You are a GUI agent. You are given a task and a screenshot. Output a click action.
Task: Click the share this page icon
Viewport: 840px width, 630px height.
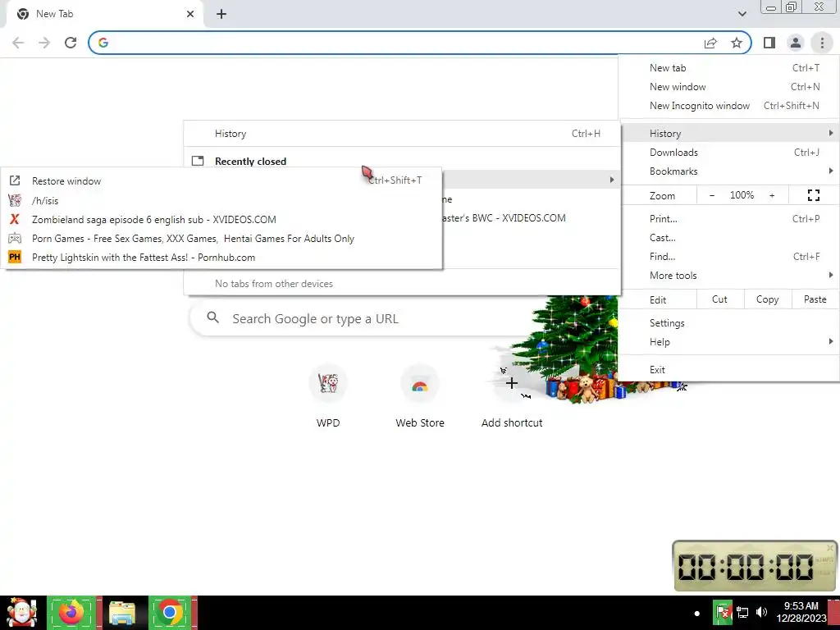pyautogui.click(x=710, y=43)
